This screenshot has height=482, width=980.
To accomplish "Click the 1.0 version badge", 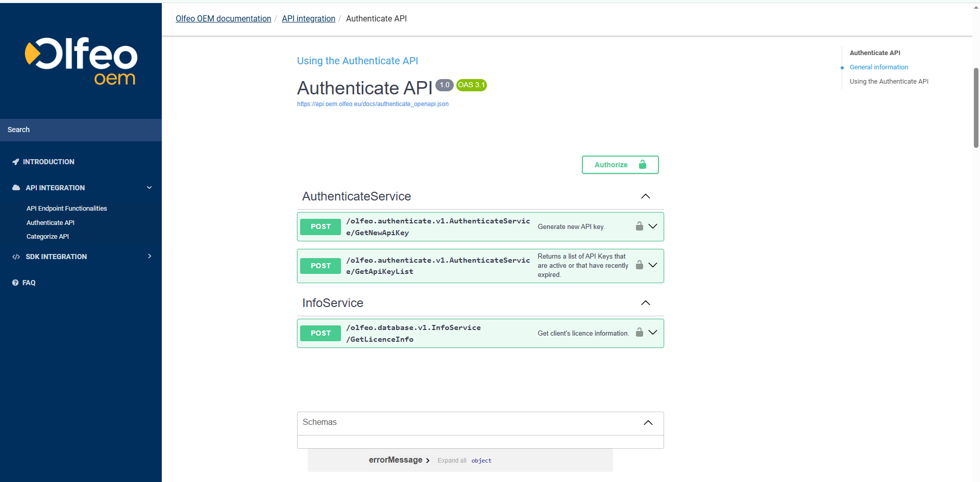I will pos(445,85).
